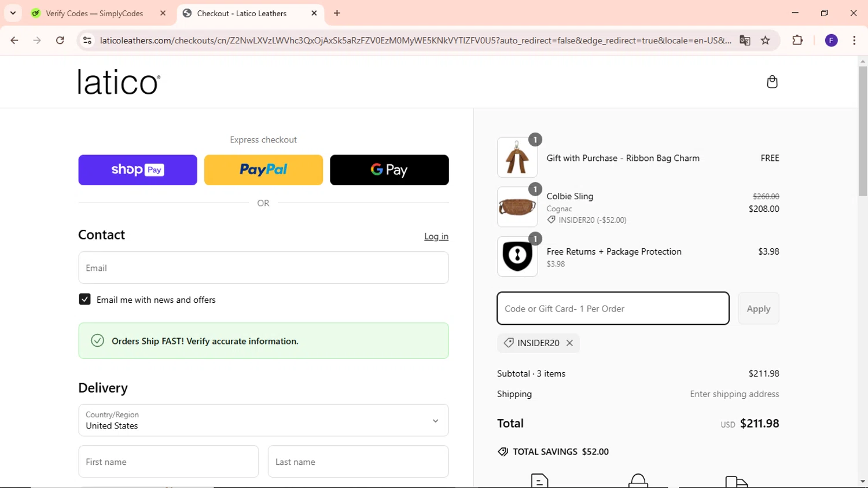Viewport: 868px width, 488px height.
Task: Expand the Country/Region dropdown
Action: 263,420
